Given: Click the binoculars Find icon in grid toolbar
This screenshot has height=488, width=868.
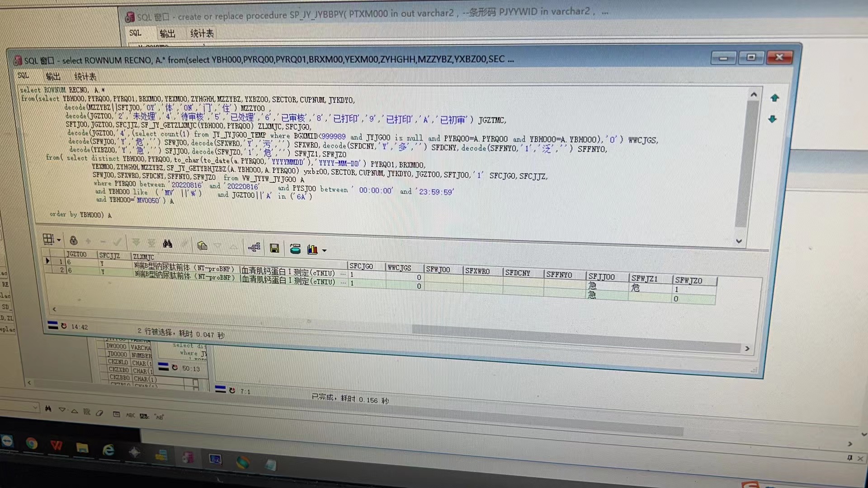Looking at the screenshot, I should pyautogui.click(x=168, y=244).
